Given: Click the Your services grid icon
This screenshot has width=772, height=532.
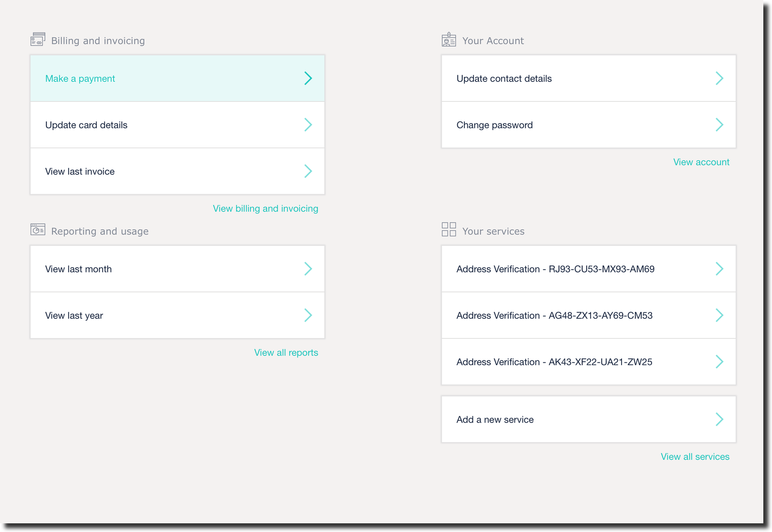Looking at the screenshot, I should 448,230.
